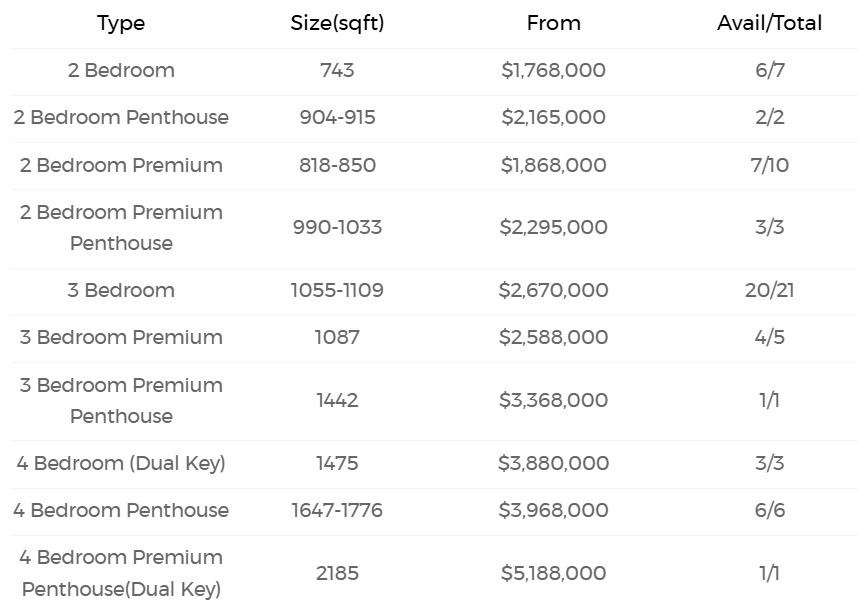Click the From price column header
Screen dimensions: 858x613
click(553, 23)
